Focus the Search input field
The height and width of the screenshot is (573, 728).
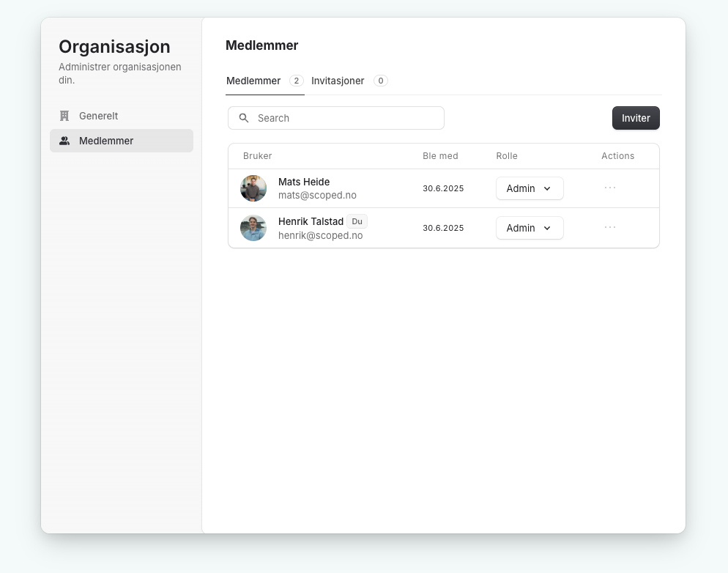pos(344,118)
